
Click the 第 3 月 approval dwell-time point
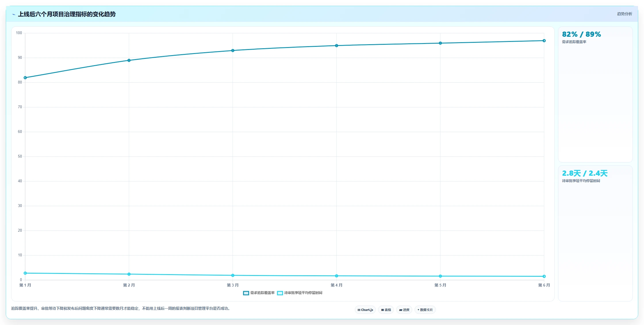click(233, 275)
